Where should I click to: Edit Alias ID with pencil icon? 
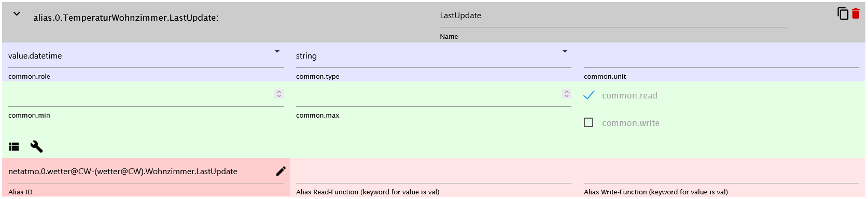(281, 171)
